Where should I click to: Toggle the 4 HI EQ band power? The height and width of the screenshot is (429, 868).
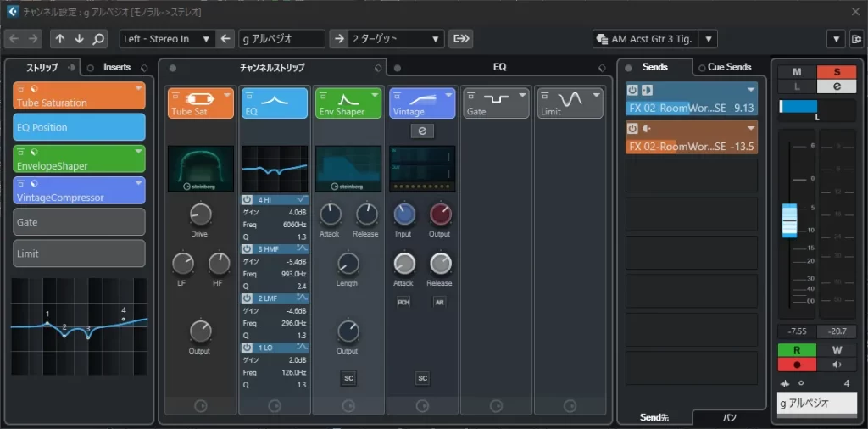247,200
